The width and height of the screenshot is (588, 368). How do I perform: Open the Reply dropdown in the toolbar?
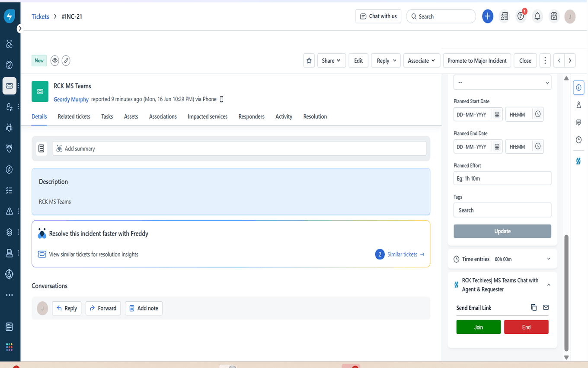tap(386, 61)
